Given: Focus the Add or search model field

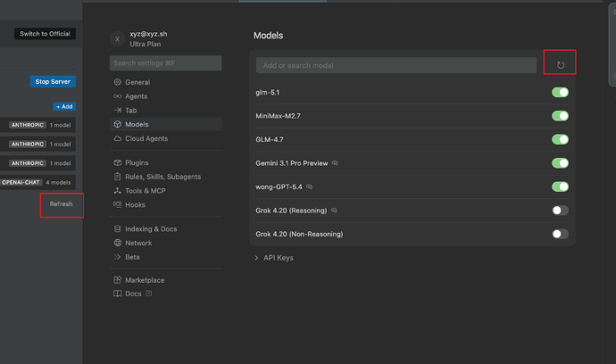Looking at the screenshot, I should (x=396, y=65).
